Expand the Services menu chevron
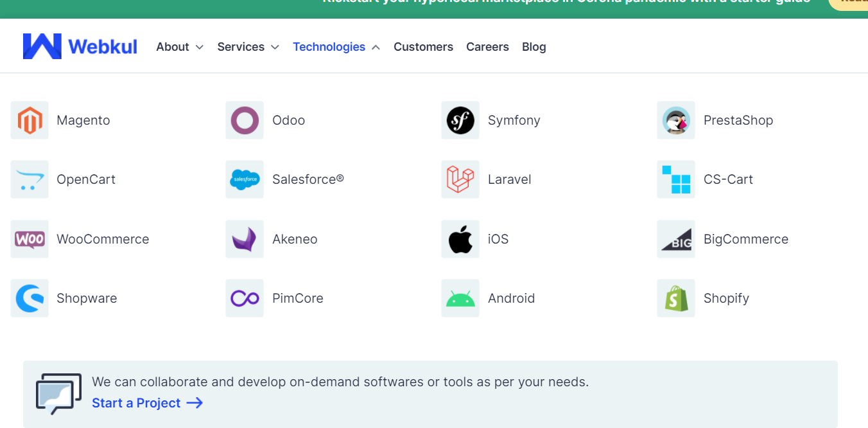The height and width of the screenshot is (428, 868). [275, 47]
